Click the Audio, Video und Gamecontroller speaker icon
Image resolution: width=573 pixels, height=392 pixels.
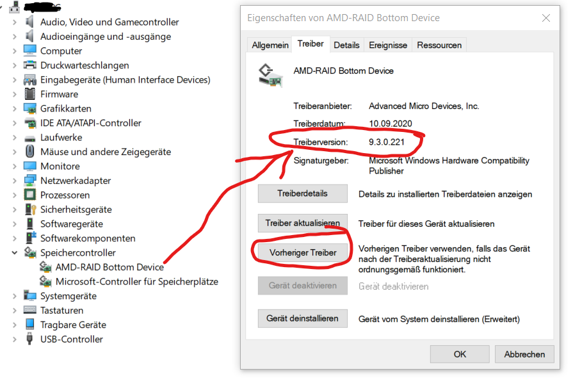click(x=29, y=22)
